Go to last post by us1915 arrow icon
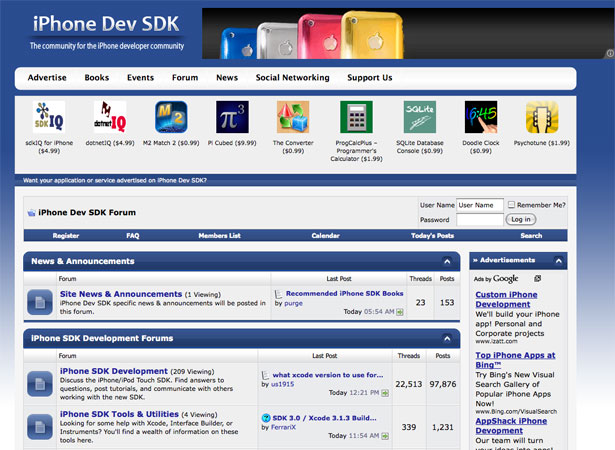This screenshot has width=615, height=450. coord(385,393)
